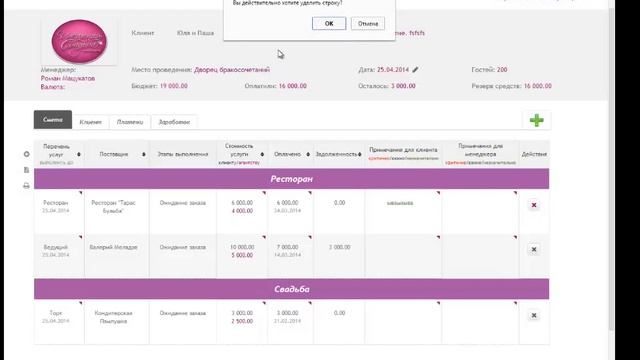Click client note in Ресторан row
The width and height of the screenshot is (640, 360).
400,203
